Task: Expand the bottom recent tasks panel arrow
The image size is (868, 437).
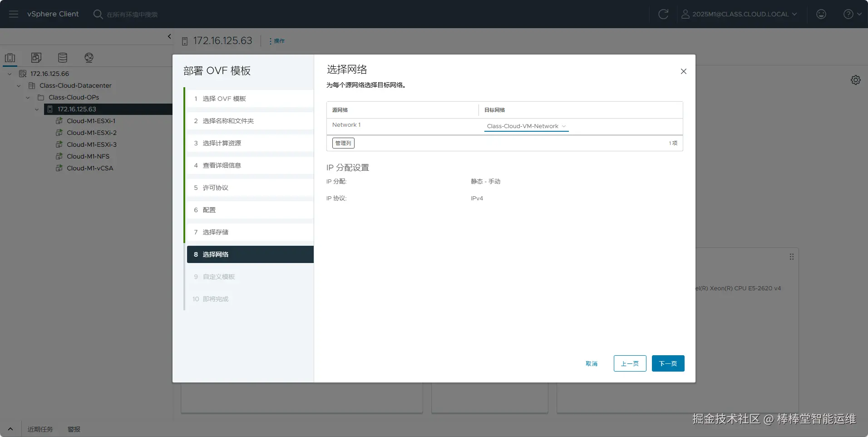Action: coord(10,429)
